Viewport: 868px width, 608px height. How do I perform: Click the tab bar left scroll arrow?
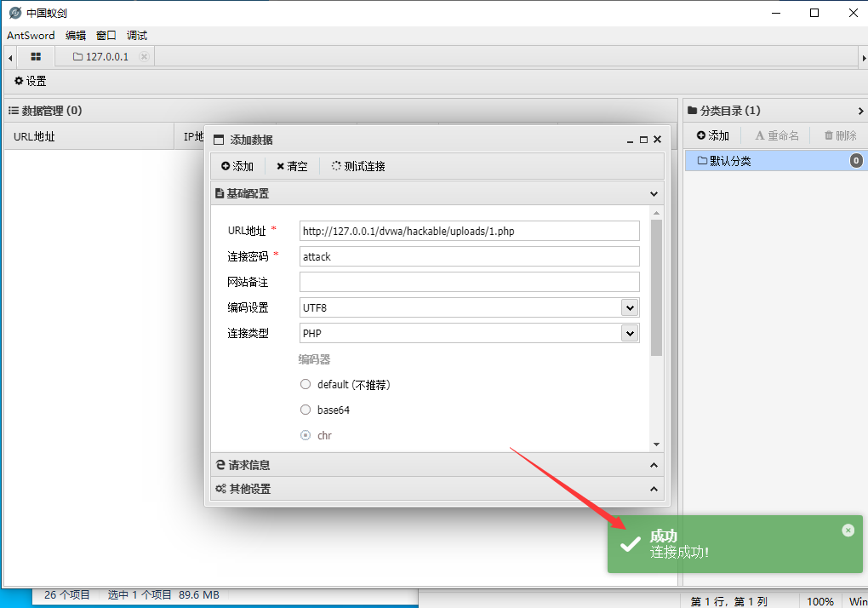tap(10, 58)
